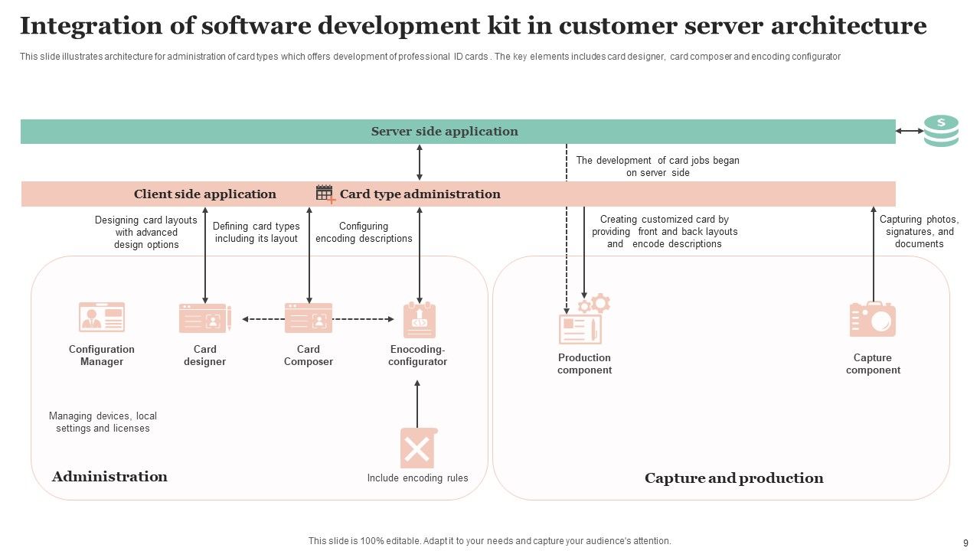This screenshot has width=980, height=551.
Task: Click the Card designer icon
Action: (x=204, y=318)
